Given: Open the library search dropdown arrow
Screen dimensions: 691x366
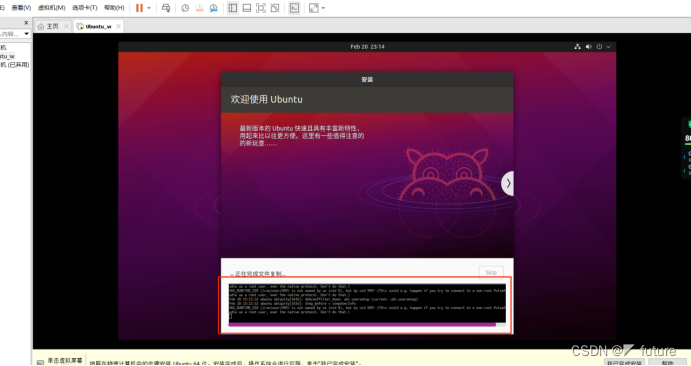Looking at the screenshot, I should [x=26, y=34].
